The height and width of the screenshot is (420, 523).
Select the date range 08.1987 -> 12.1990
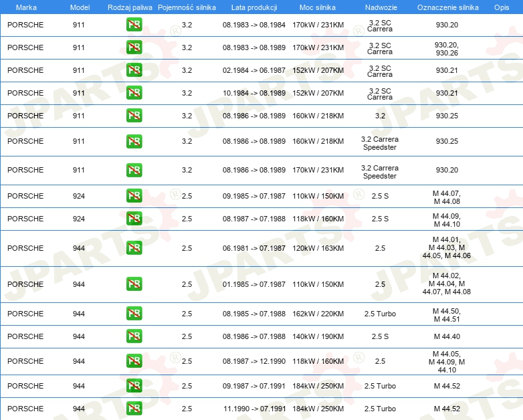click(254, 361)
